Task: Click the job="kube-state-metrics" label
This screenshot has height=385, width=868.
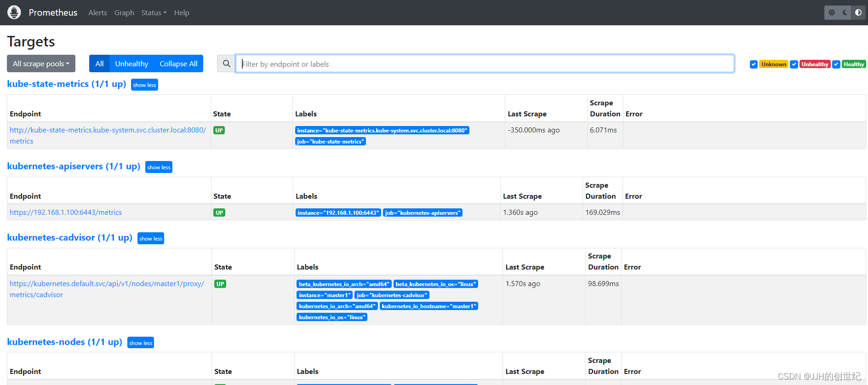Action: [x=331, y=141]
